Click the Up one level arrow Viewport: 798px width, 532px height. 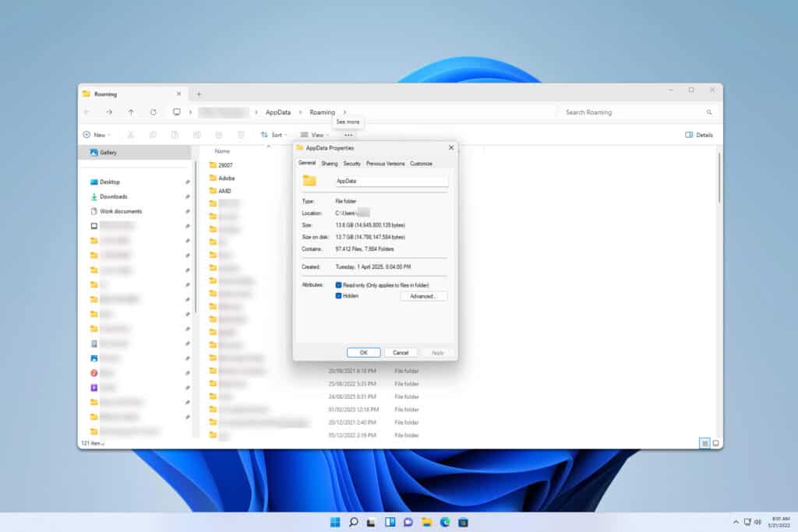coord(129,111)
